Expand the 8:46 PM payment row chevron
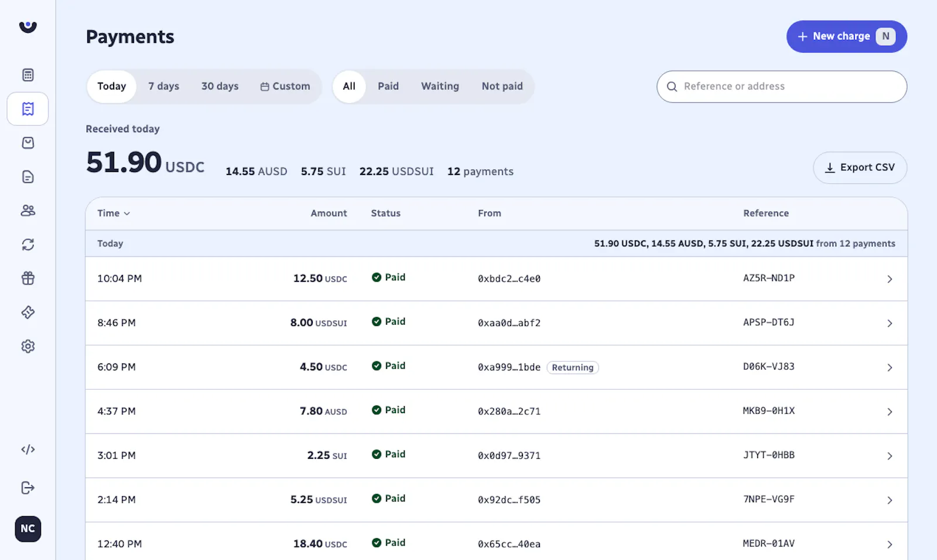Viewport: 937px width, 560px height. coord(890,324)
